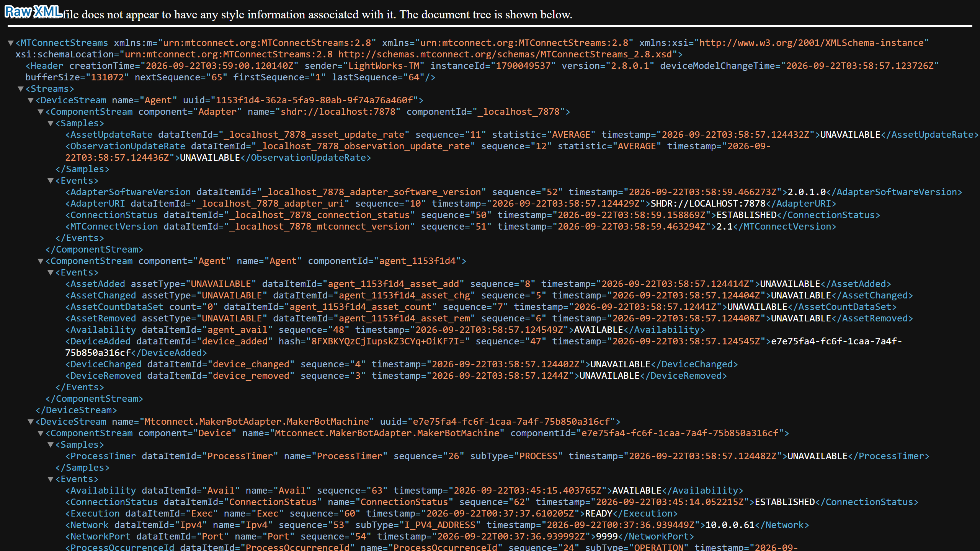The height and width of the screenshot is (551, 980).
Task: Click uuid value 1153f1d4-362a-5fa9-80ab-9f74a76a460f
Action: point(314,100)
